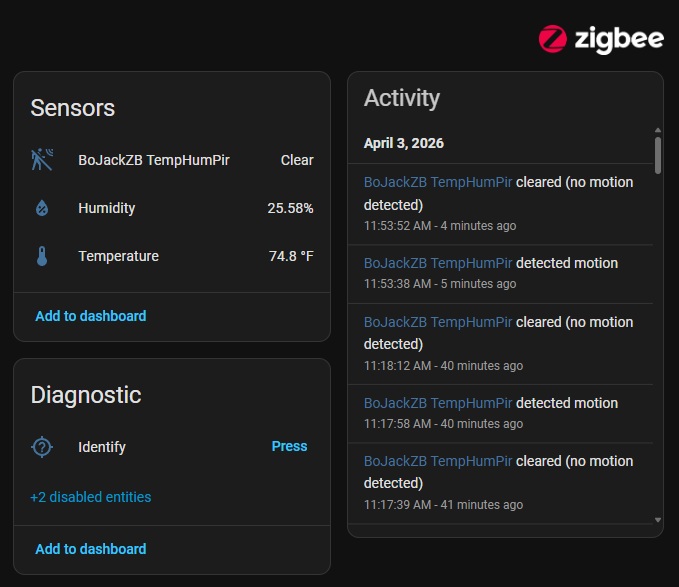The image size is (679, 587).
Task: Click the humidity droplet icon
Action: (42, 208)
